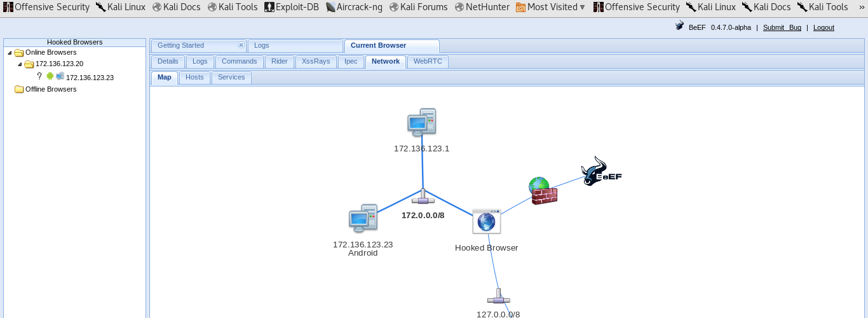Image resolution: width=868 pixels, height=318 pixels.
Task: Select the Android host icon on map
Action: 363,218
